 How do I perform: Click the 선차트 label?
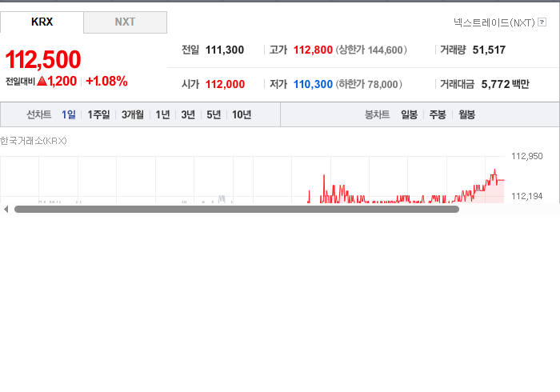[39, 114]
